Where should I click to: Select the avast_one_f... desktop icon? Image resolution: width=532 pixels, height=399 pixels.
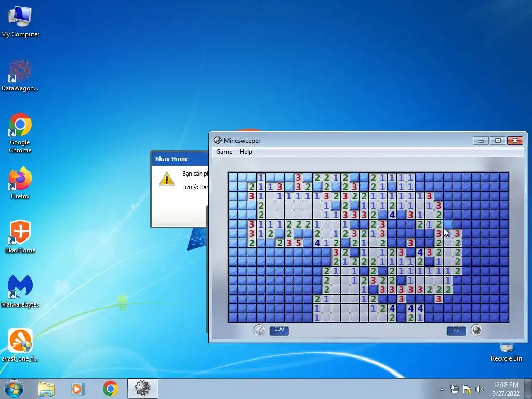click(20, 345)
